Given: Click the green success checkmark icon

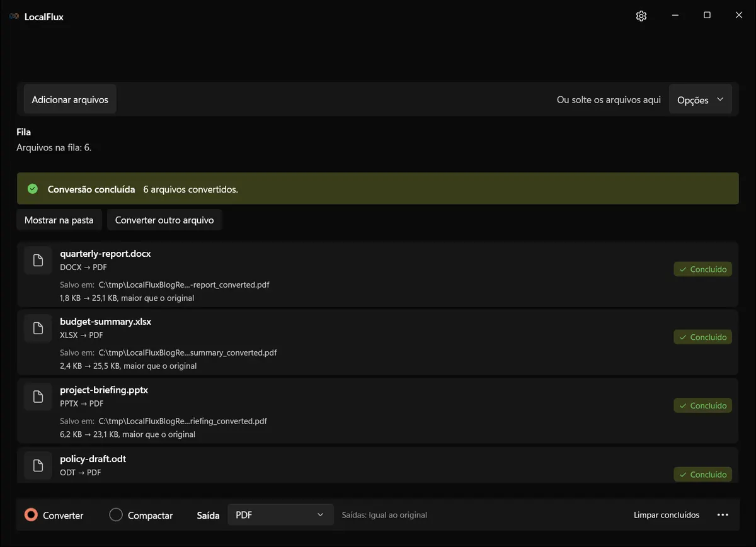Looking at the screenshot, I should tap(33, 189).
